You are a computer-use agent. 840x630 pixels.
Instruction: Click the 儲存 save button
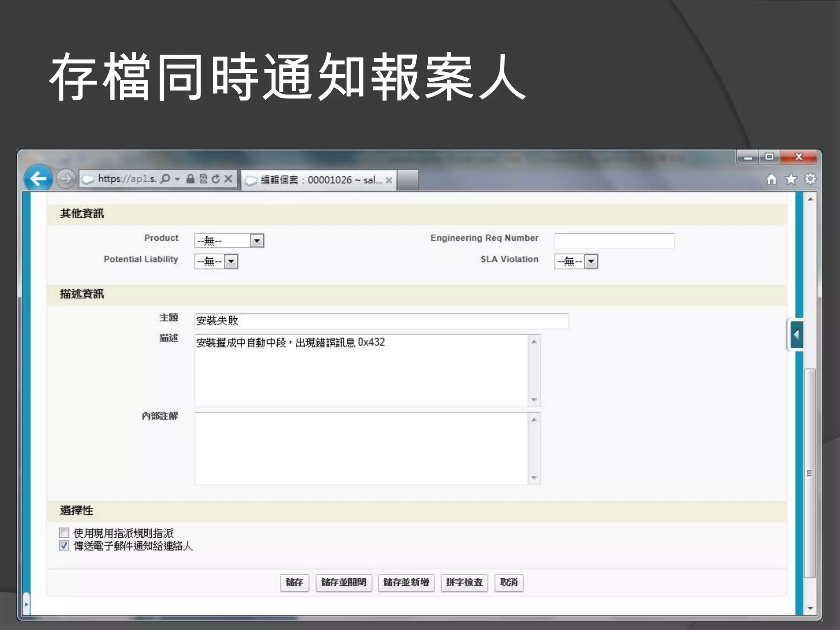(x=294, y=583)
